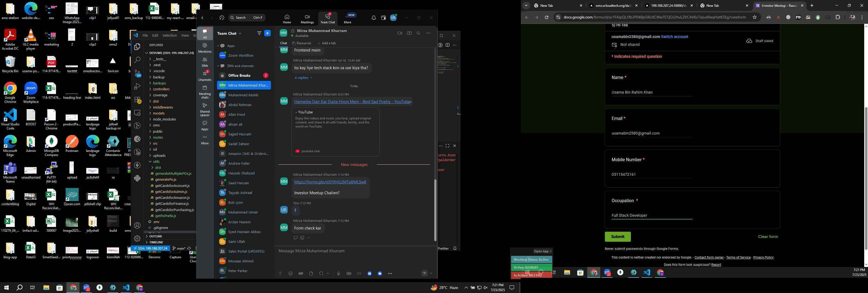This screenshot has height=293, width=868.
Task: Click Add a tab in chat
Action: point(327,43)
